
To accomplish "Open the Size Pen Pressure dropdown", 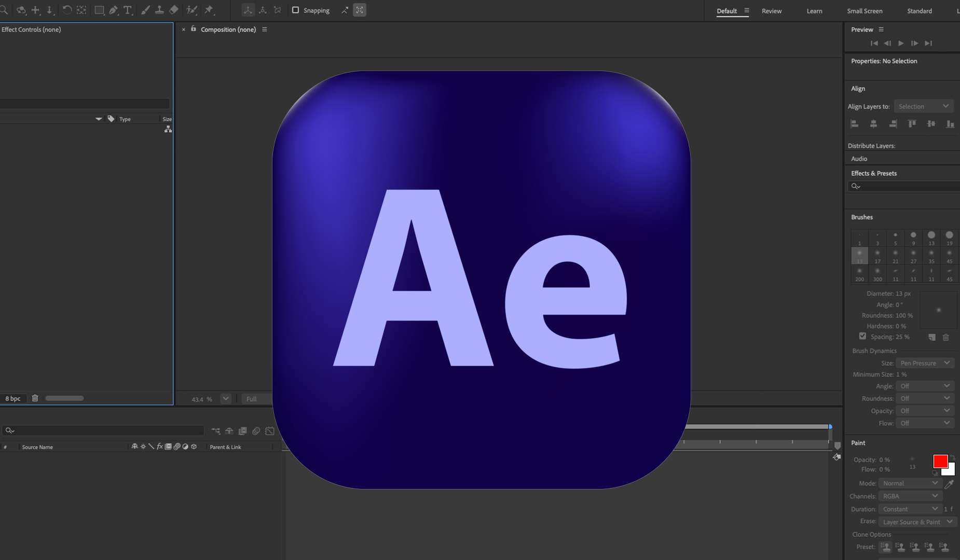I will pos(925,363).
